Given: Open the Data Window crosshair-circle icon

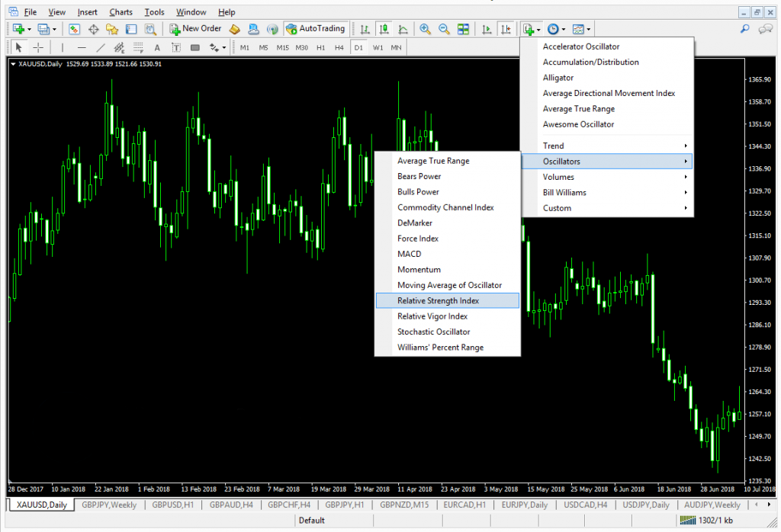Looking at the screenshot, I should pyautogui.click(x=93, y=30).
